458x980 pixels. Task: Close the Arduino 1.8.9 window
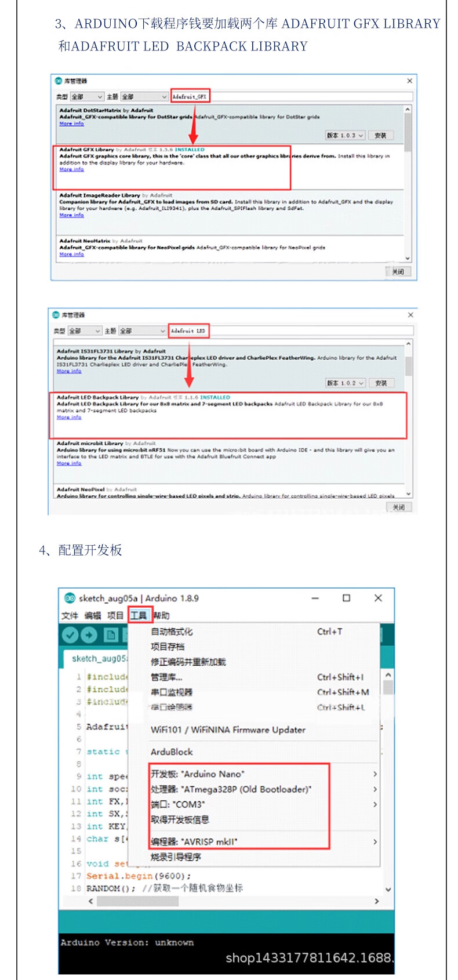coord(378,598)
